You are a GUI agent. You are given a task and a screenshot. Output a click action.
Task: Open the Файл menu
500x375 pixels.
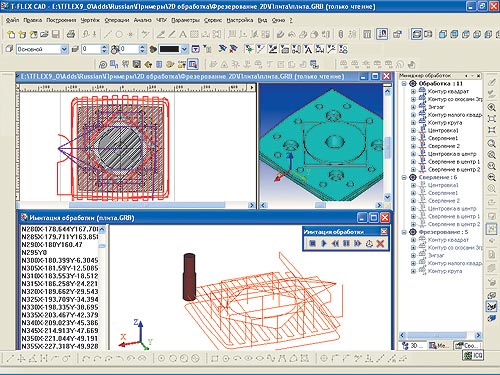point(12,20)
